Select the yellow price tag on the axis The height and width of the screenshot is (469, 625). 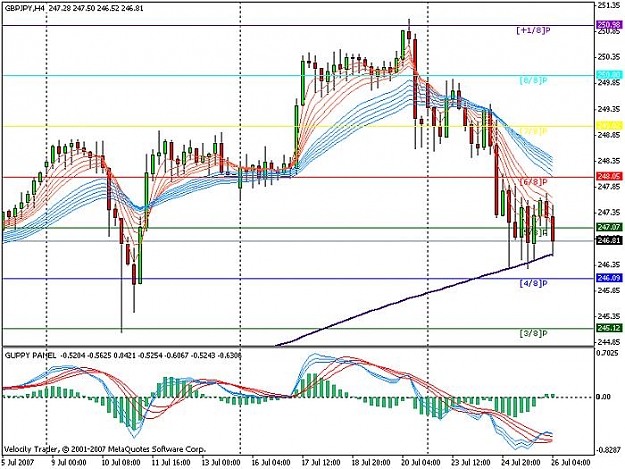[609, 126]
